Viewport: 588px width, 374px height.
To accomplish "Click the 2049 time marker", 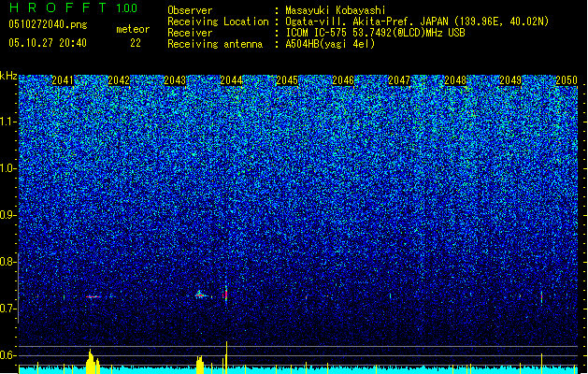I will coord(510,80).
